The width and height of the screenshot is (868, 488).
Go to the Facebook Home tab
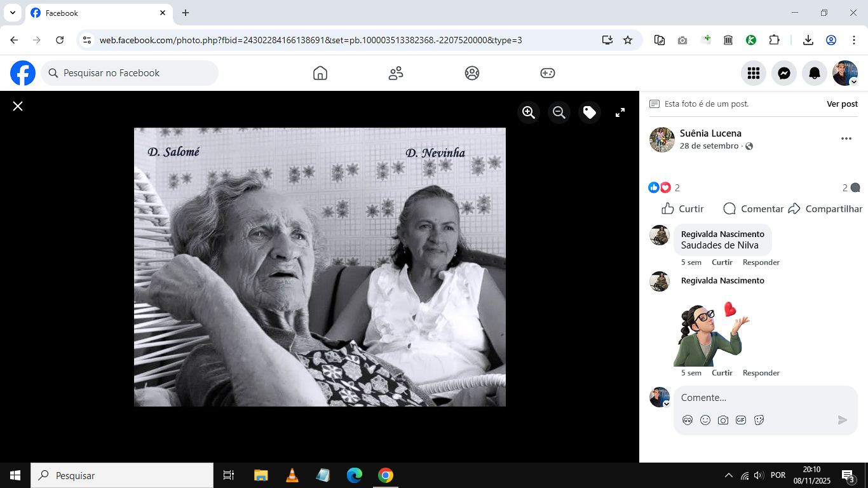320,73
